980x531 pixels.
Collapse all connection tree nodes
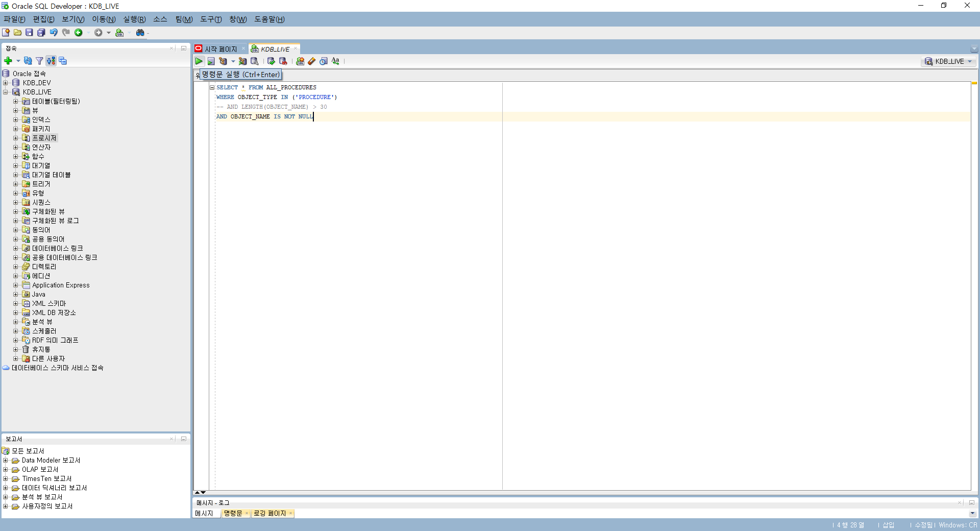63,61
